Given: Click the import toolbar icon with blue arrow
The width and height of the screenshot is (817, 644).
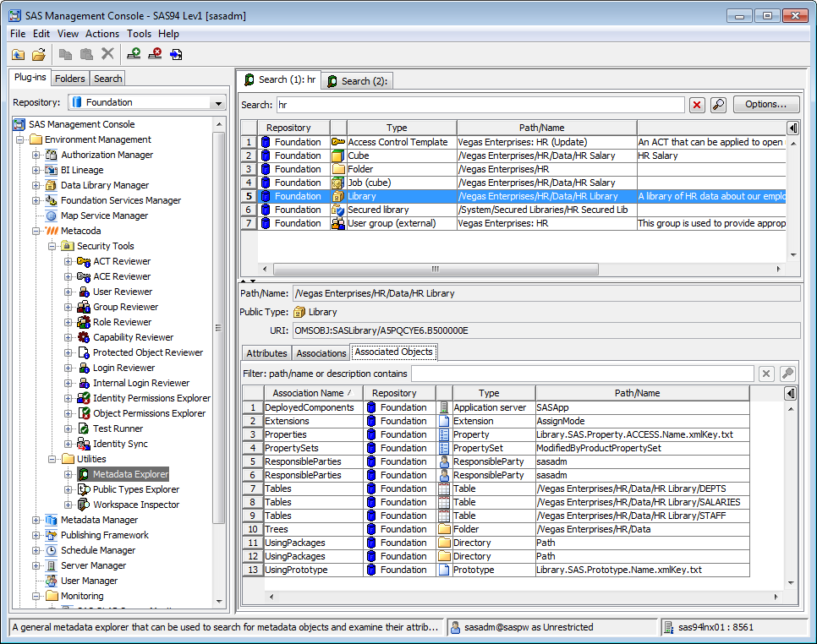Looking at the screenshot, I should coord(176,54).
